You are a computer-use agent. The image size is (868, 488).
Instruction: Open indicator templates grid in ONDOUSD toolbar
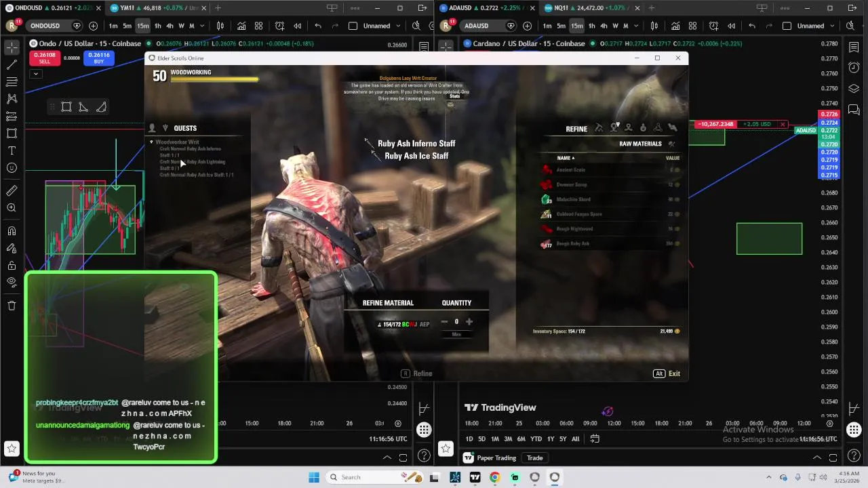coord(258,26)
